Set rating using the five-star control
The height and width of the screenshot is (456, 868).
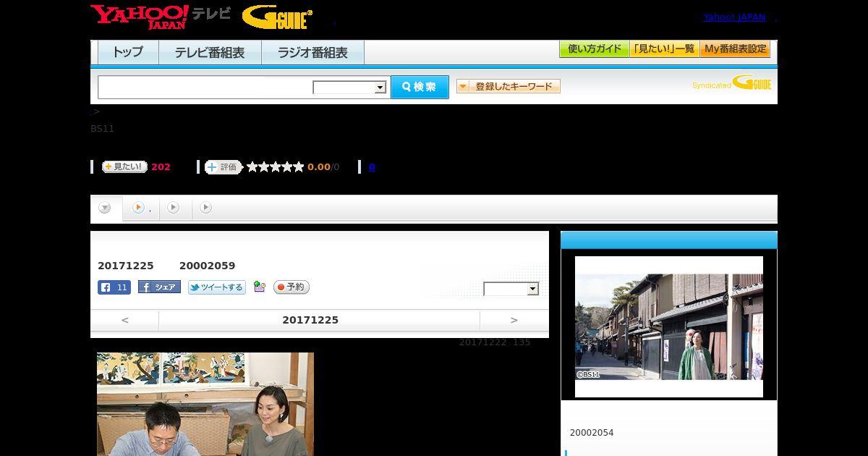pos(275,167)
